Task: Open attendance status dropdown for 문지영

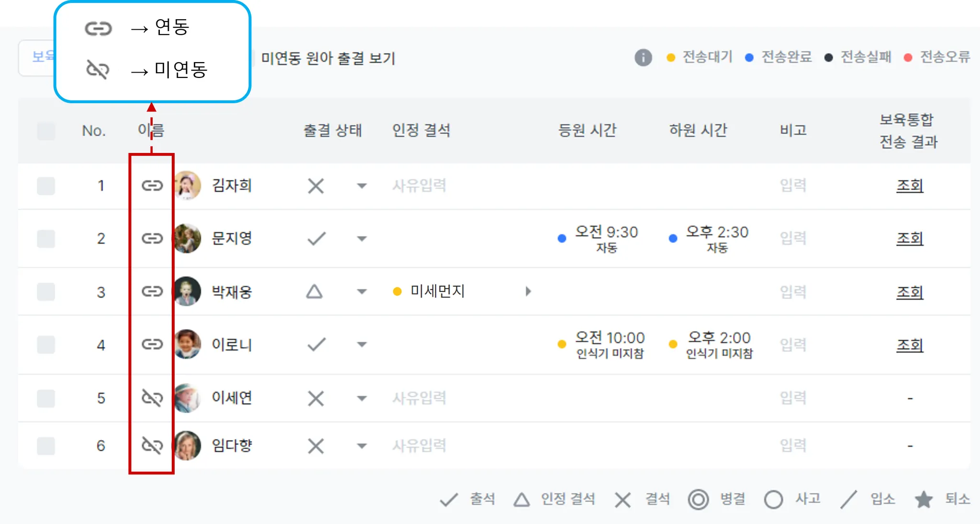Action: (x=362, y=239)
